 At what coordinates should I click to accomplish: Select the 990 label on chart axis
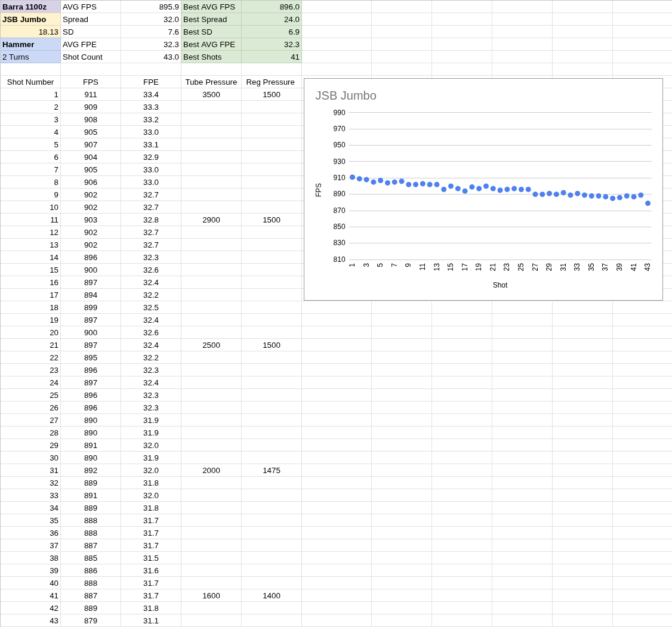[x=339, y=113]
